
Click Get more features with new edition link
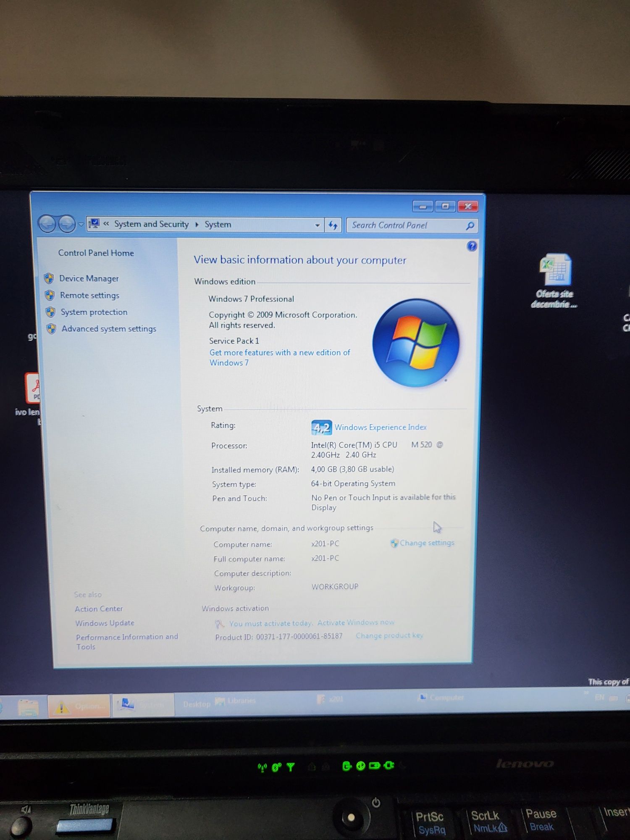tap(280, 357)
